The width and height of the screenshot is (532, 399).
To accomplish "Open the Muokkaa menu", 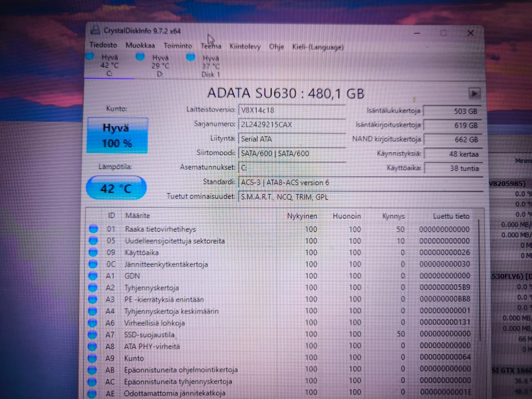I will point(140,45).
